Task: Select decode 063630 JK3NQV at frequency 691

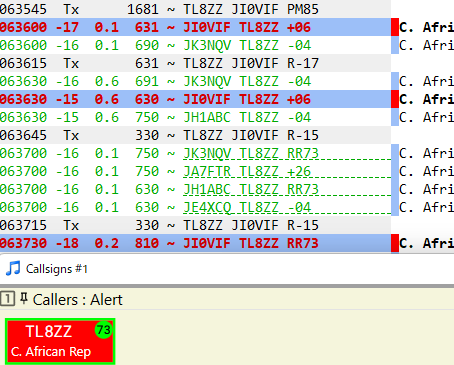Action: 195,81
